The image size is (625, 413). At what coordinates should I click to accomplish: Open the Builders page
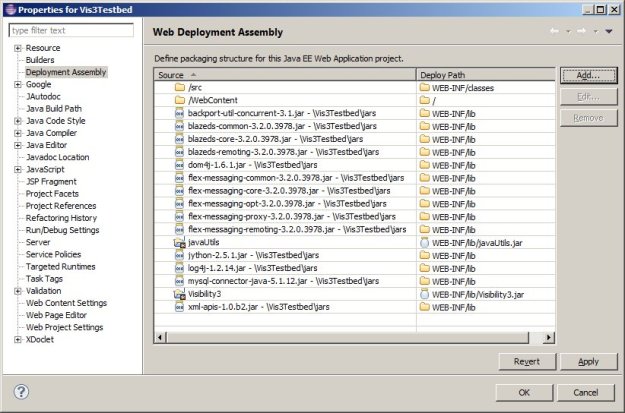(40, 60)
